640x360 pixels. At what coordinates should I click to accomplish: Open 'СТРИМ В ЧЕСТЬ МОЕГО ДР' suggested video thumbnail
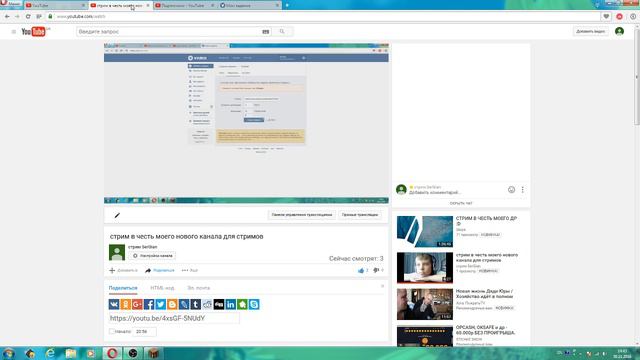(x=425, y=231)
